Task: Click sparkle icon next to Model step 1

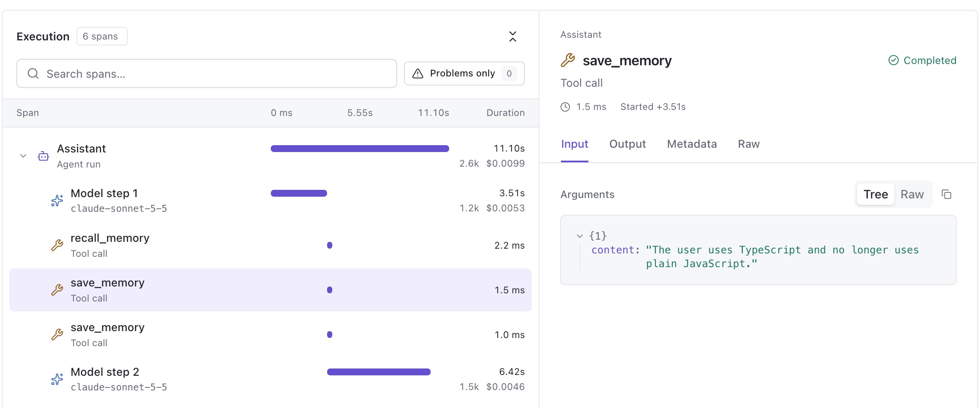Action: tap(57, 201)
